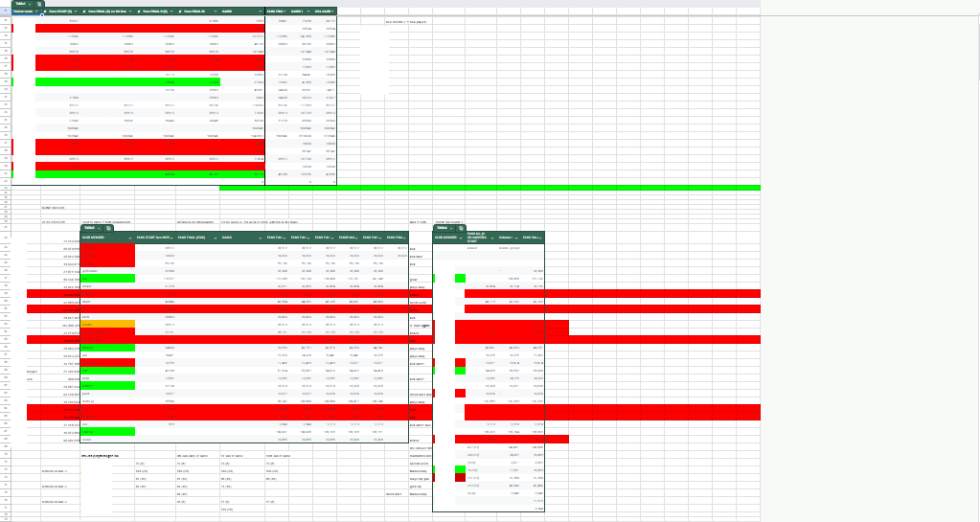Screen dimensions: 980x522
Task: Open the filter dropdown of the middle table's third column
Action: click(215, 238)
